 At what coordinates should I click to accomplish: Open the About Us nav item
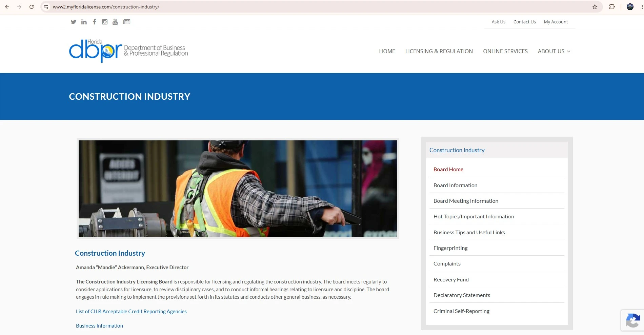point(551,51)
